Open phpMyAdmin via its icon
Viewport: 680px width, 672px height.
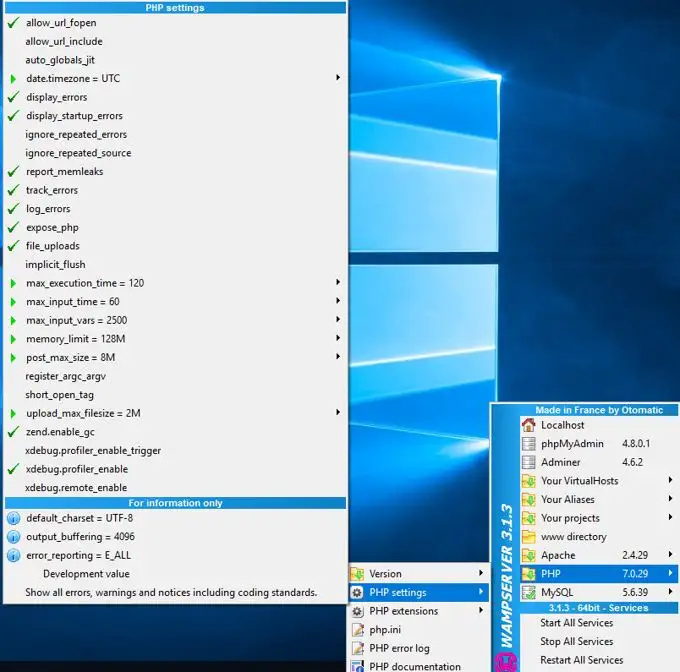(529, 444)
